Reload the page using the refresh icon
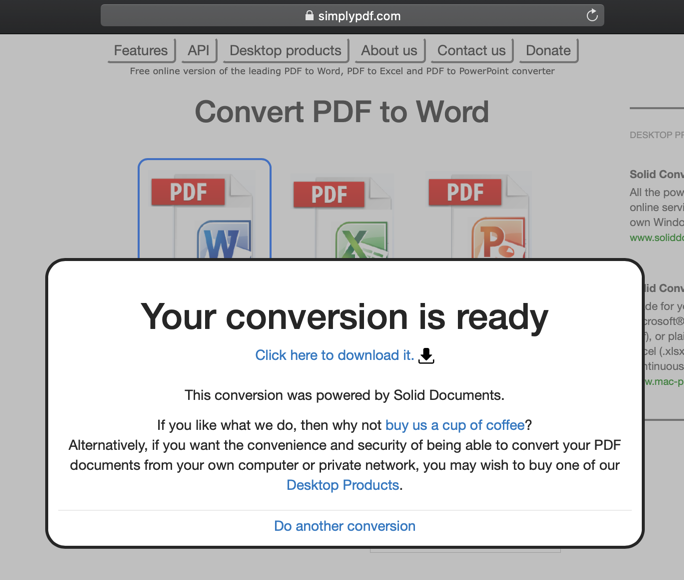684x580 pixels. tap(592, 16)
